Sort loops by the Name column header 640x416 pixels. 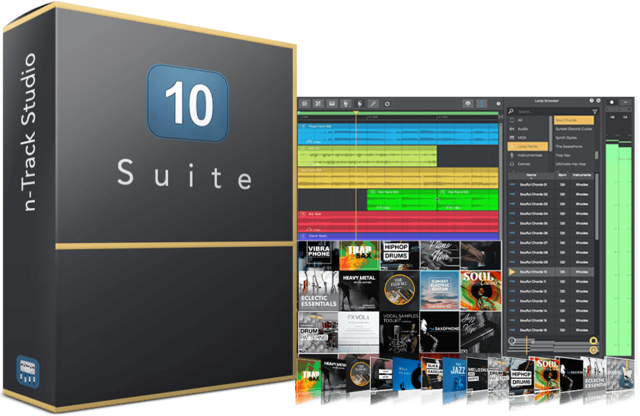(x=531, y=175)
